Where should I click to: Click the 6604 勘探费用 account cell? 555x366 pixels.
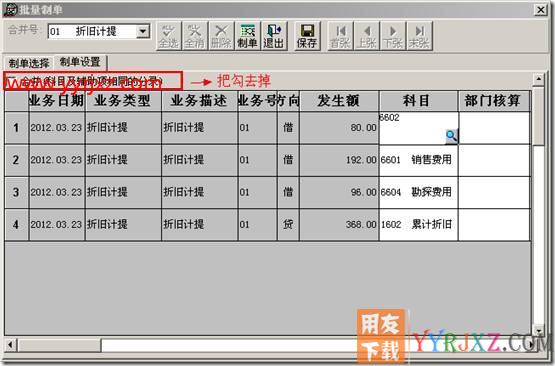coord(418,192)
